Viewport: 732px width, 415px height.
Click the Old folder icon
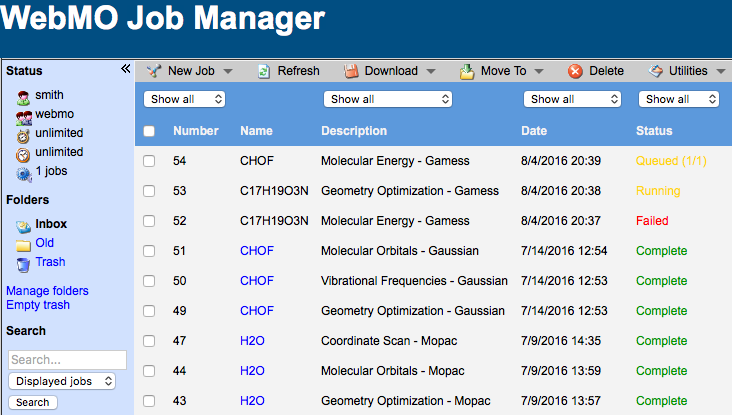point(23,244)
